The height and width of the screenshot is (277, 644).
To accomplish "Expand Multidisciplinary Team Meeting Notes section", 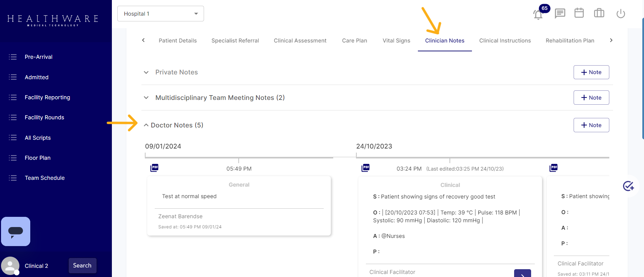I will pyautogui.click(x=146, y=98).
